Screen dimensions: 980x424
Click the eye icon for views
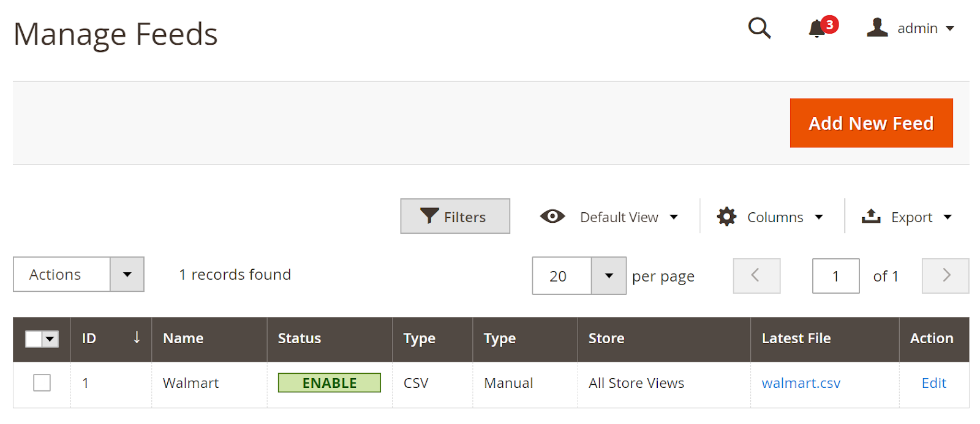pyautogui.click(x=552, y=217)
